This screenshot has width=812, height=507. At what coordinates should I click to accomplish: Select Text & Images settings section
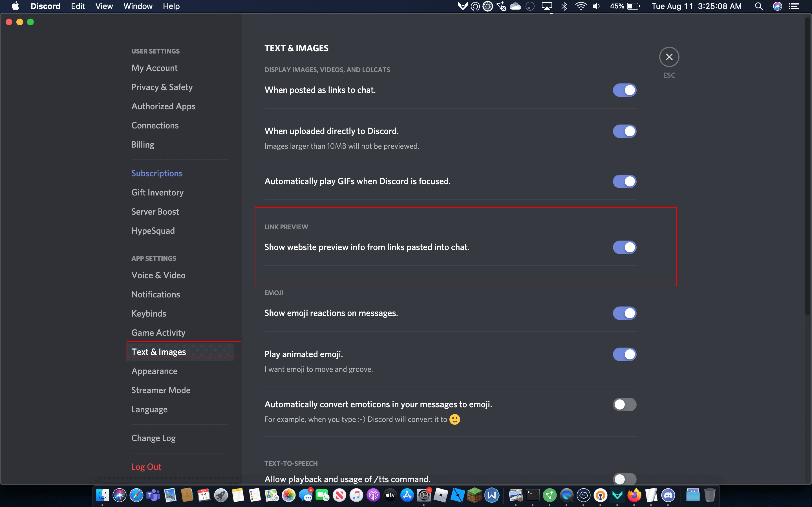(x=158, y=351)
